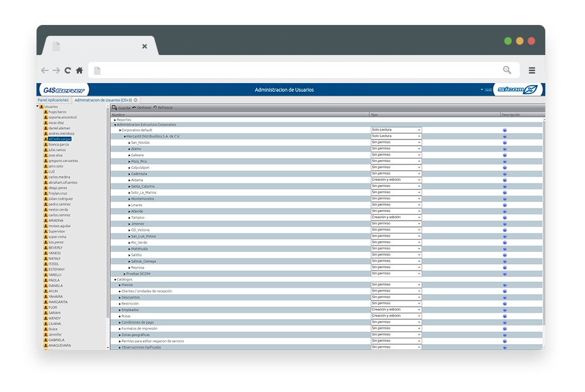
Task: Click the browser address bar field
Action: (x=303, y=70)
